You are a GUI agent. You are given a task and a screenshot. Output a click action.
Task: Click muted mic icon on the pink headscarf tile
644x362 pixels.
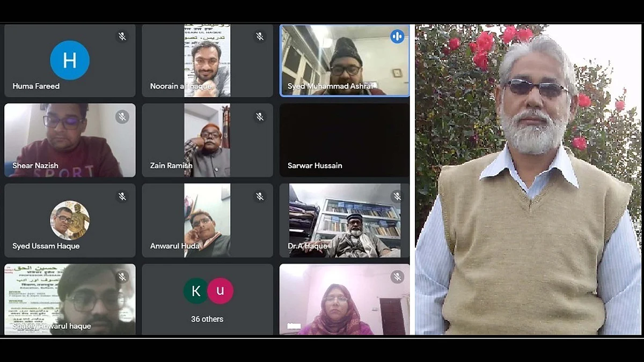point(397,277)
